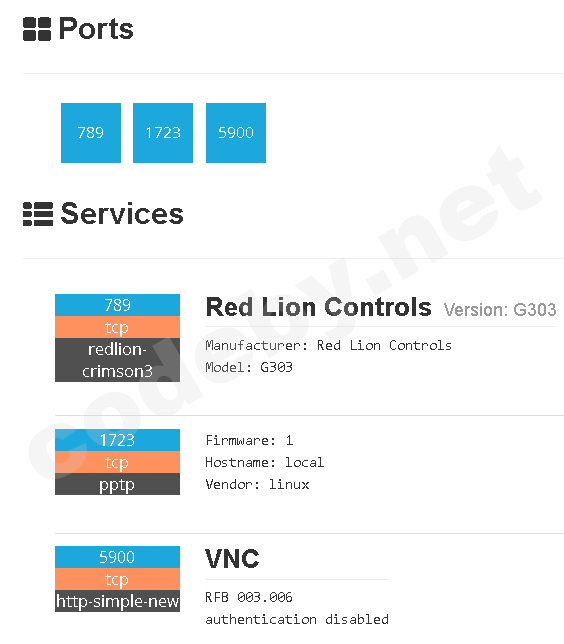Screen dimensions: 564x644
Task: Click the 5900 label in services list
Action: (117, 557)
